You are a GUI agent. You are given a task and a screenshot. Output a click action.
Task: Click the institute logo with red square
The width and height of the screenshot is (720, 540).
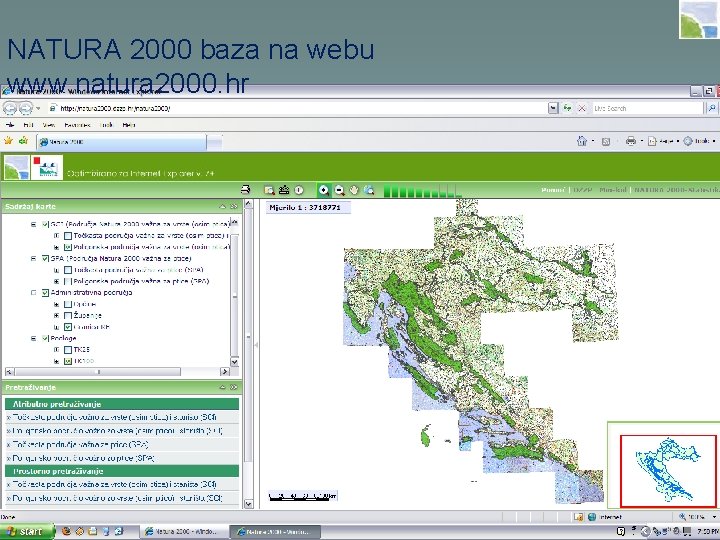[47, 168]
